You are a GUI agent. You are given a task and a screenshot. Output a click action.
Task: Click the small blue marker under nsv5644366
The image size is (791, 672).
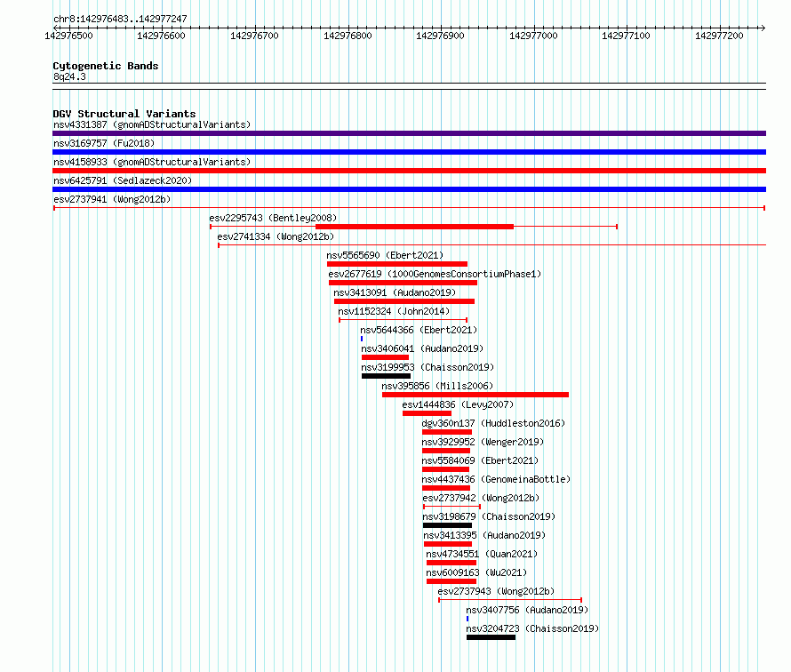pos(362,339)
